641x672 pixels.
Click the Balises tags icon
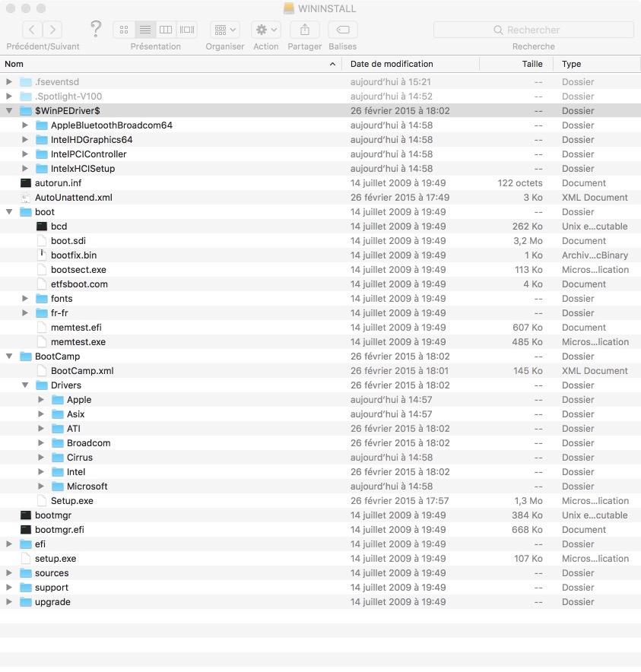(343, 30)
